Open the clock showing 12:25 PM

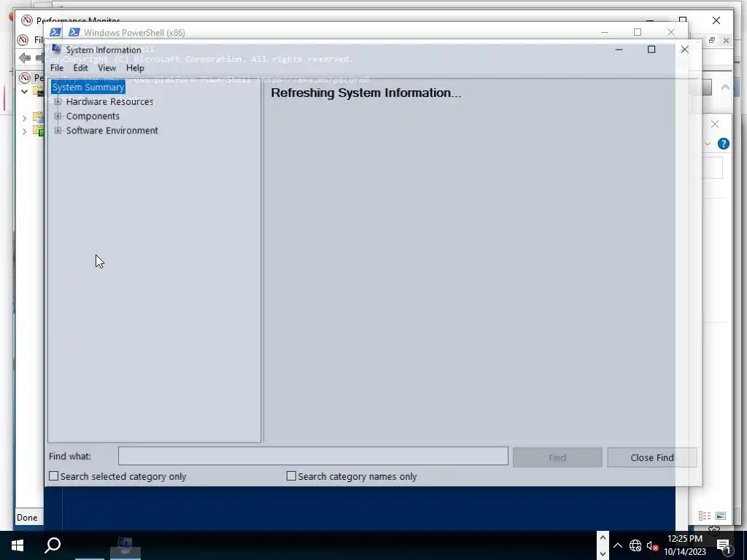(x=685, y=545)
